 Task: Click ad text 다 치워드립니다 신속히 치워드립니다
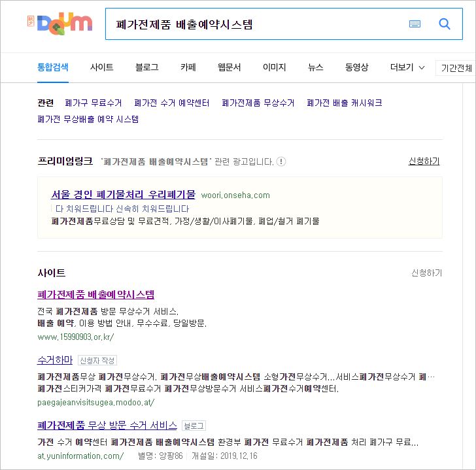pos(122,209)
